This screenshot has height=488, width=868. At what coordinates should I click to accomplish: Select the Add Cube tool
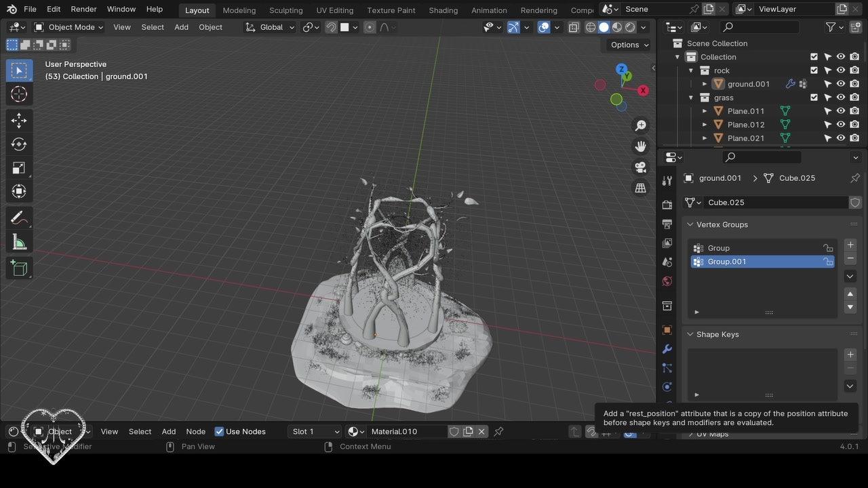(19, 268)
